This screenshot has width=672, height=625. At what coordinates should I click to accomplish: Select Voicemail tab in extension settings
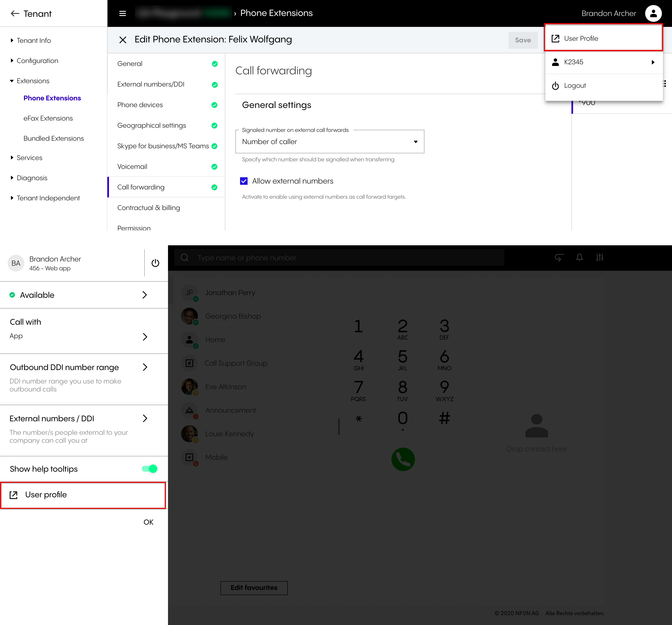(x=132, y=167)
